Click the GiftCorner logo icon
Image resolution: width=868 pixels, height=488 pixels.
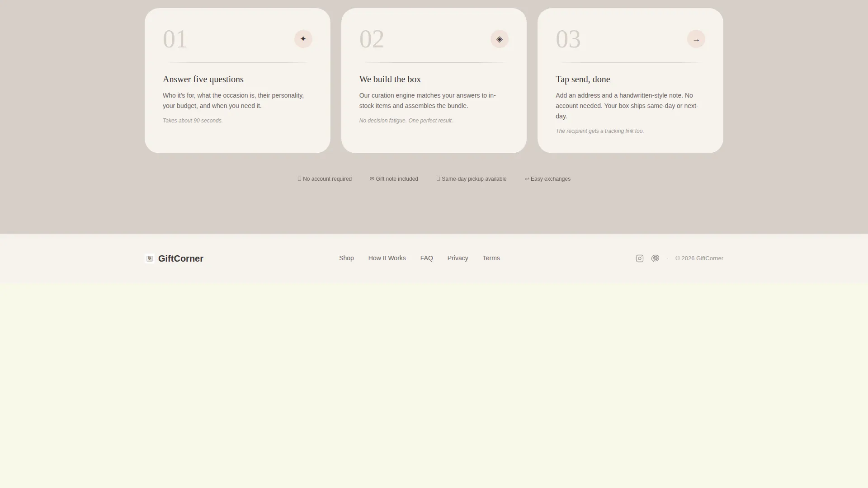[x=150, y=258]
